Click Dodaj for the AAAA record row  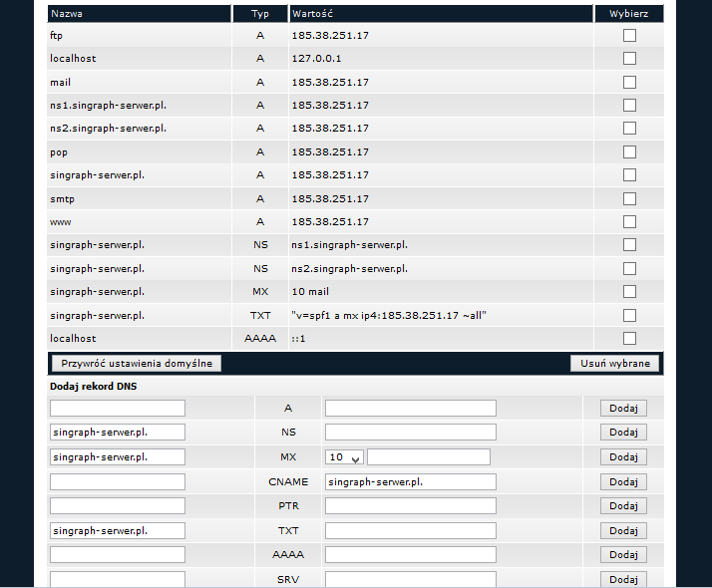(623, 554)
